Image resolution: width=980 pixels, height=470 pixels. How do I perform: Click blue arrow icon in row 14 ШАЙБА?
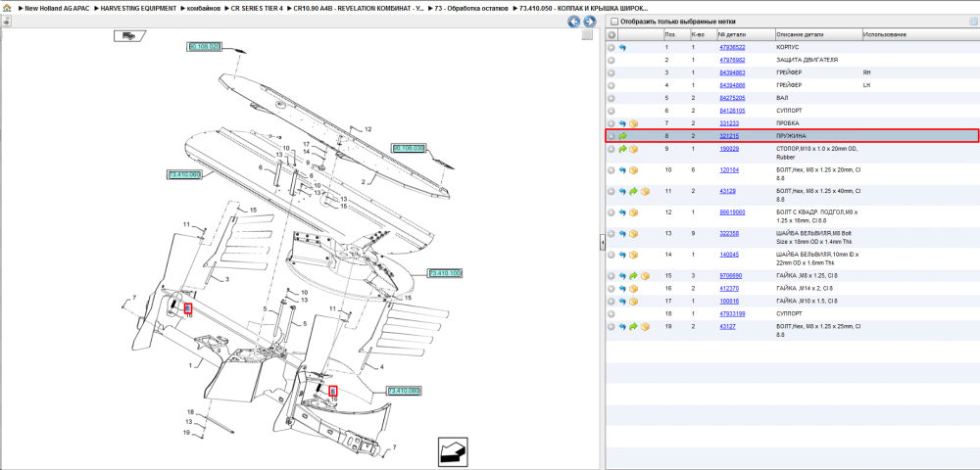point(622,255)
